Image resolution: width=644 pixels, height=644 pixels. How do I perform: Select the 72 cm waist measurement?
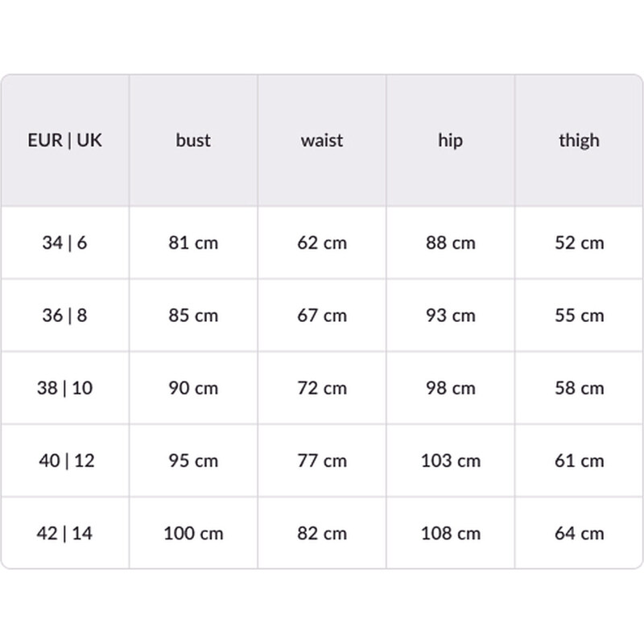pyautogui.click(x=322, y=388)
